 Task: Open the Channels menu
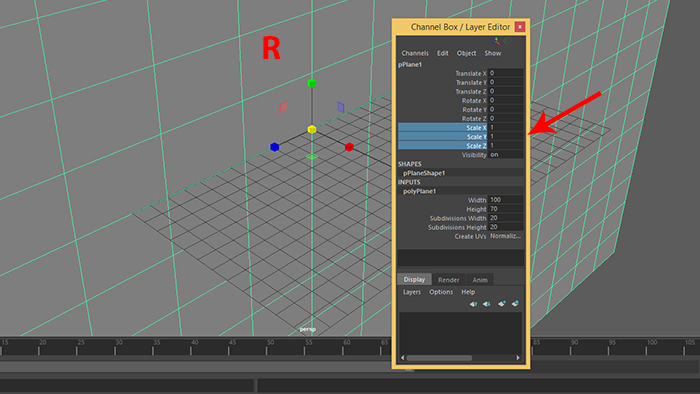[415, 53]
